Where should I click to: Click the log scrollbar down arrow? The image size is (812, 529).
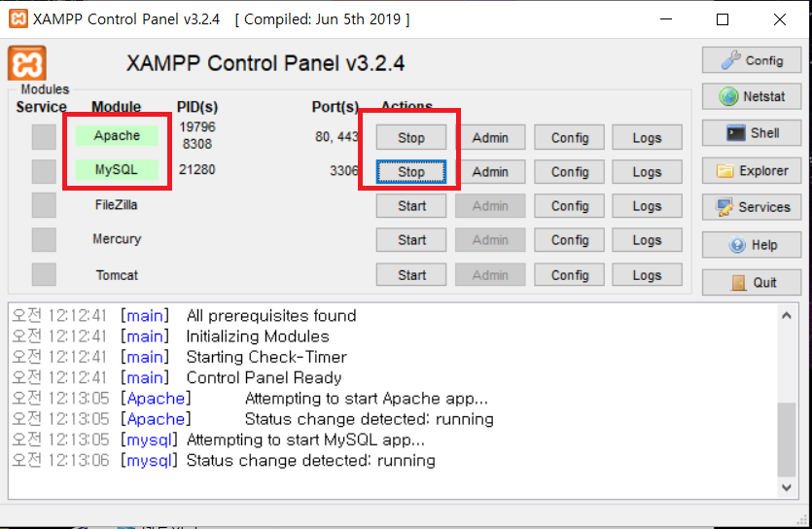point(787,487)
